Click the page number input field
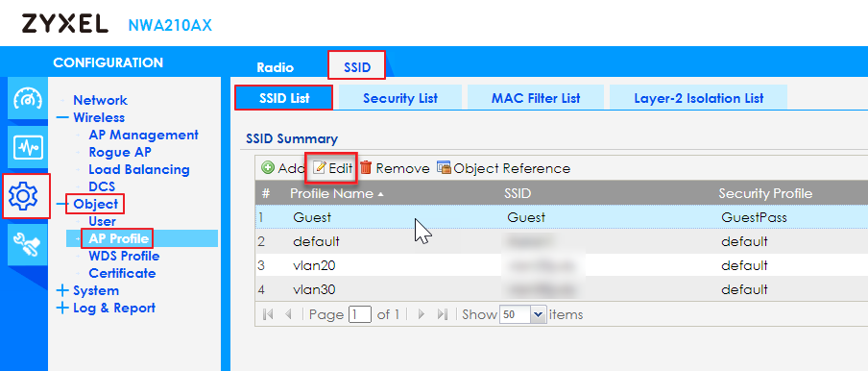 pyautogui.click(x=360, y=314)
